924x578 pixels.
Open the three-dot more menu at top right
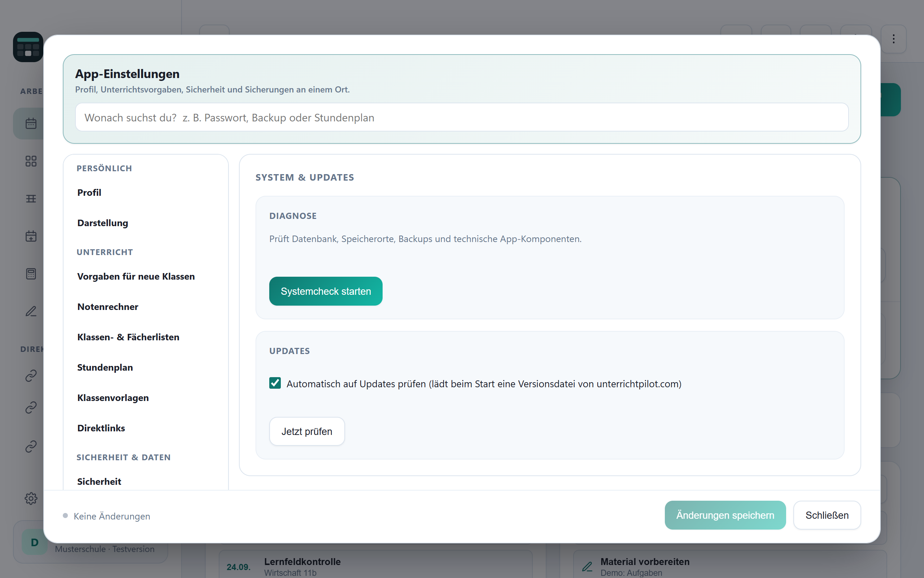[893, 39]
